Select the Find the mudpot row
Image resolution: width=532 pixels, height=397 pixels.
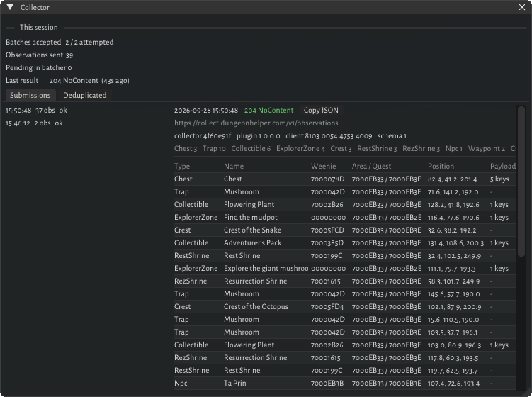tap(345, 218)
